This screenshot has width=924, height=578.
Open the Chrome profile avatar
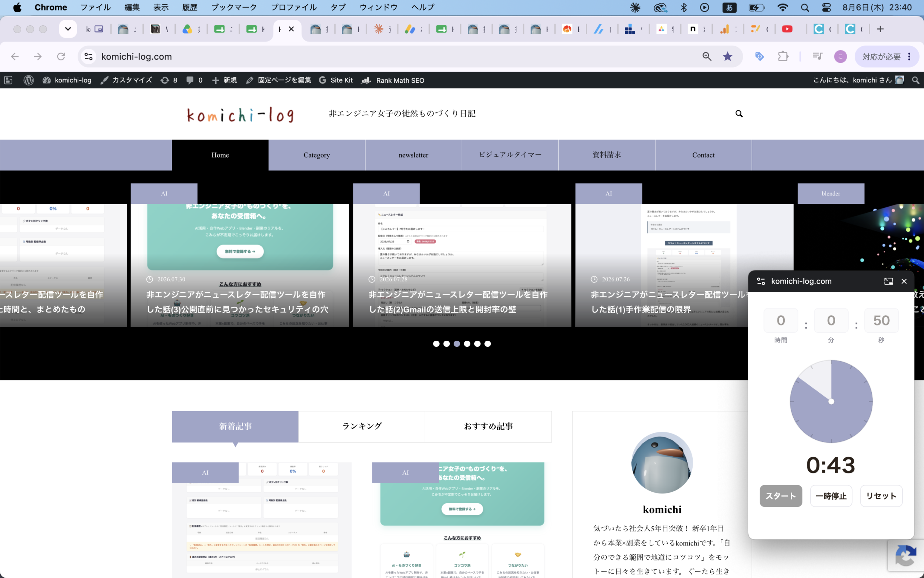[840, 57]
